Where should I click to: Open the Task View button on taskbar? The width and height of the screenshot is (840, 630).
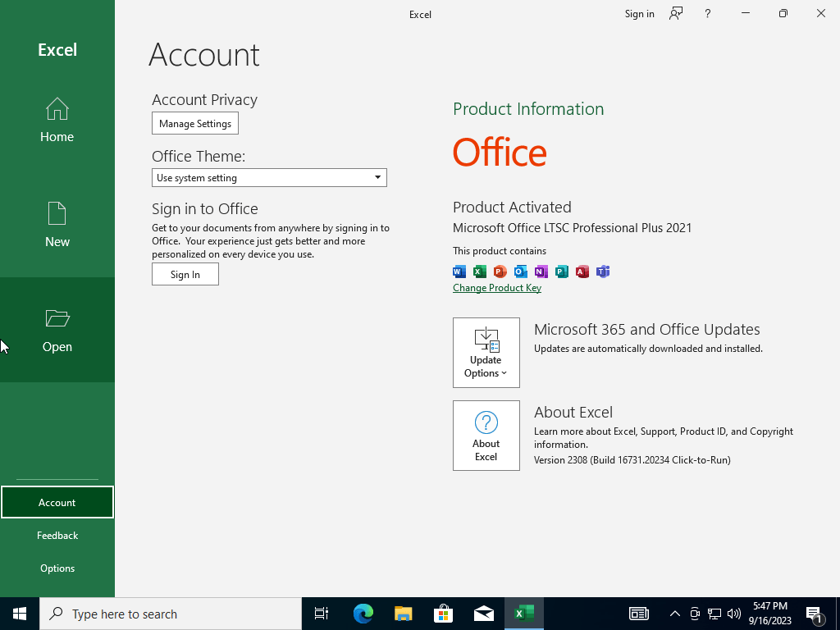pyautogui.click(x=322, y=614)
